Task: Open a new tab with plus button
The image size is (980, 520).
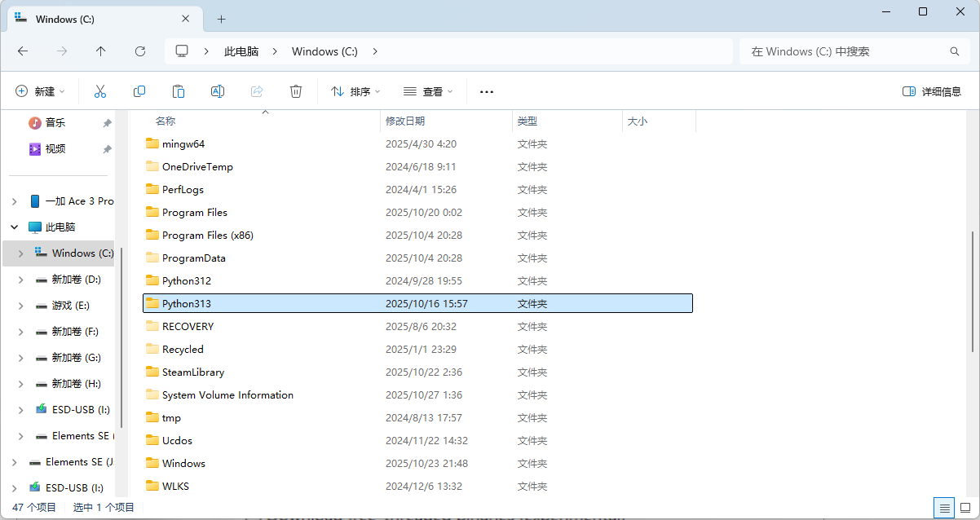Action: [221, 19]
